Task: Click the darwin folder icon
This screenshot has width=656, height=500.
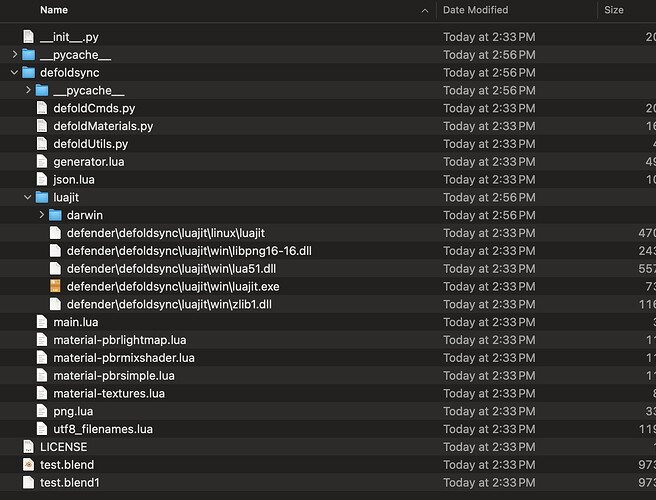Action: [x=56, y=215]
